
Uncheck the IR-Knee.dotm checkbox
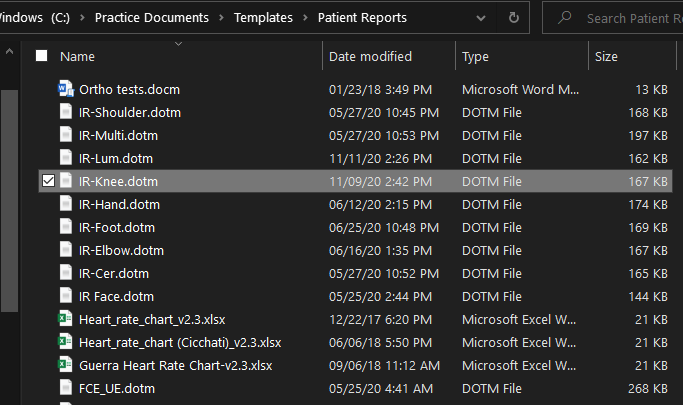[48, 181]
